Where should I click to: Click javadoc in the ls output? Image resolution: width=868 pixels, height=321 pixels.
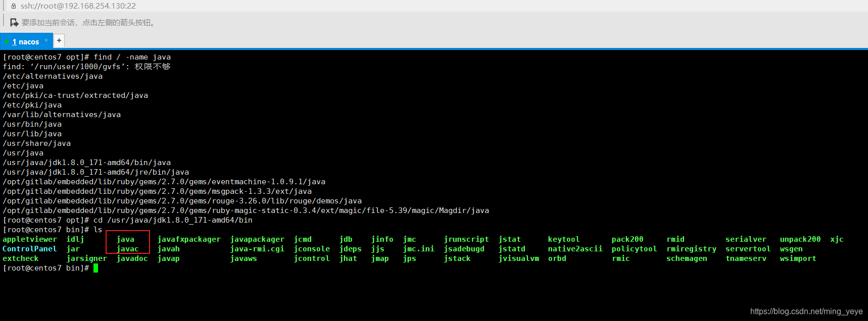(132, 258)
